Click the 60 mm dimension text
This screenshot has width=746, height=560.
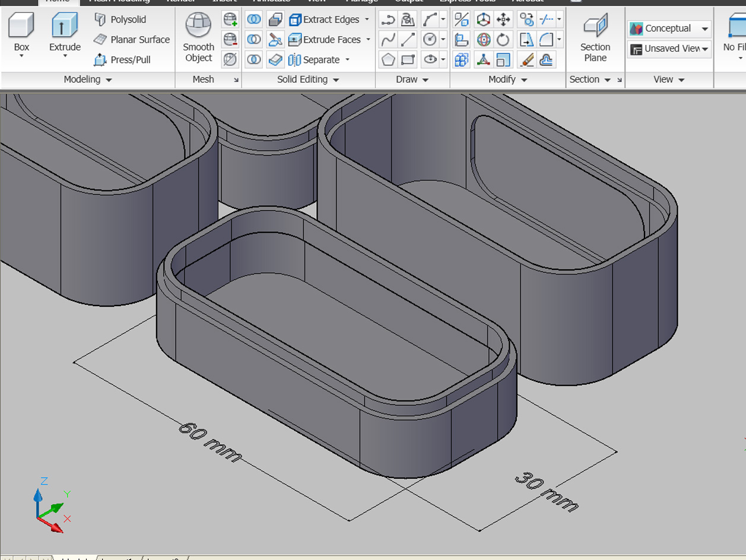210,443
